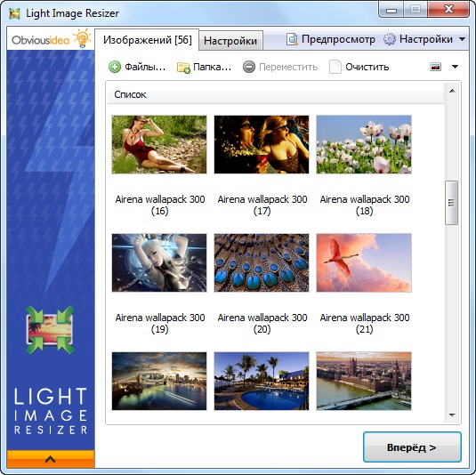Select the night city bridge thumbnail
The image size is (476, 475).
click(x=159, y=381)
